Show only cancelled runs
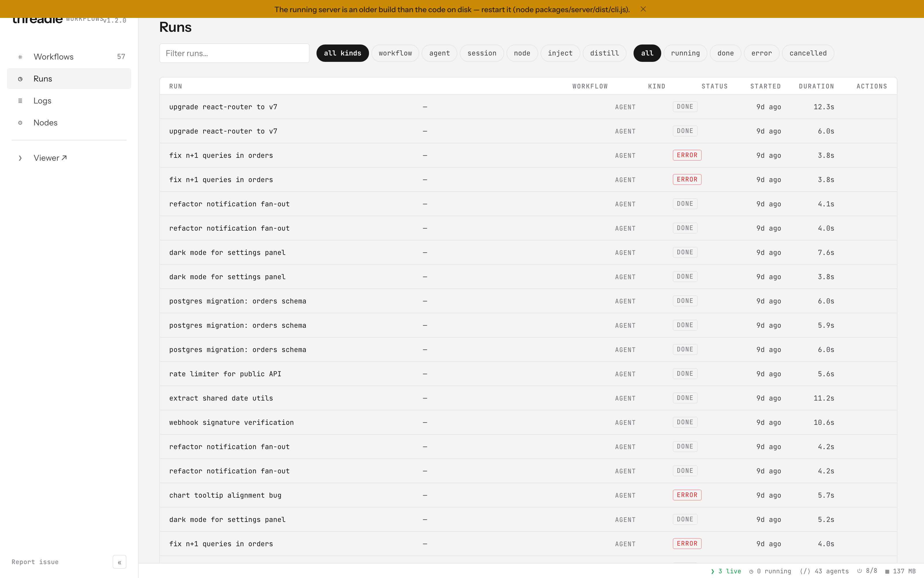The image size is (924, 578). point(808,53)
